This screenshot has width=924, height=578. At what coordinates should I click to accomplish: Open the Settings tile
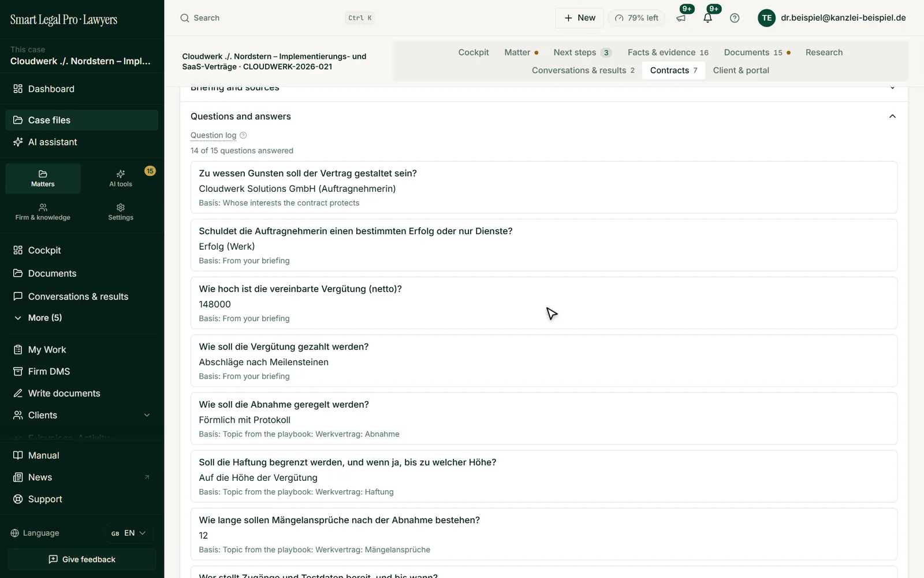coord(121,212)
